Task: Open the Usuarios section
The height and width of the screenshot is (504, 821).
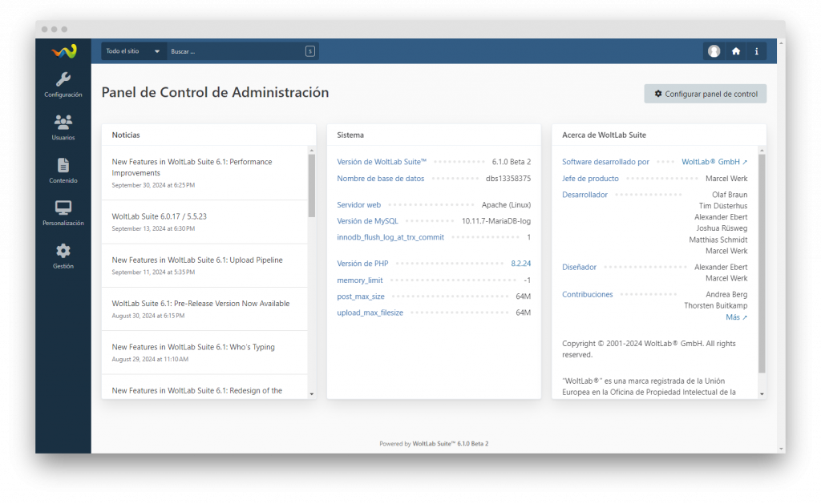Action: coord(63,127)
